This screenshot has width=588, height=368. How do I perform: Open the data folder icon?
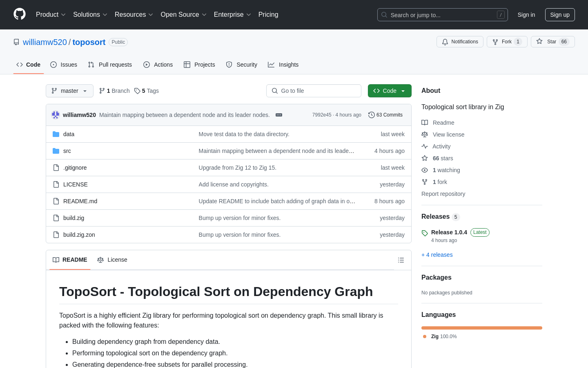[56, 134]
